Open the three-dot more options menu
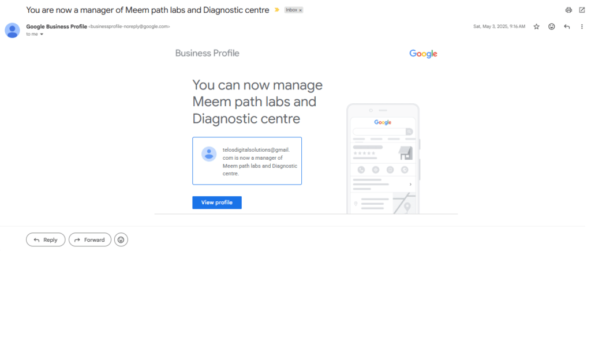 coord(582,27)
